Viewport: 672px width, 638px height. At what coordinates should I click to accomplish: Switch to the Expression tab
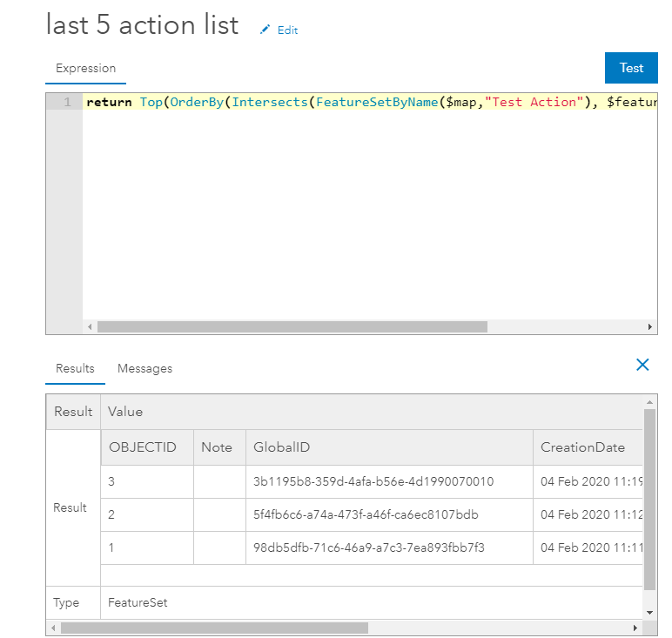[85, 69]
